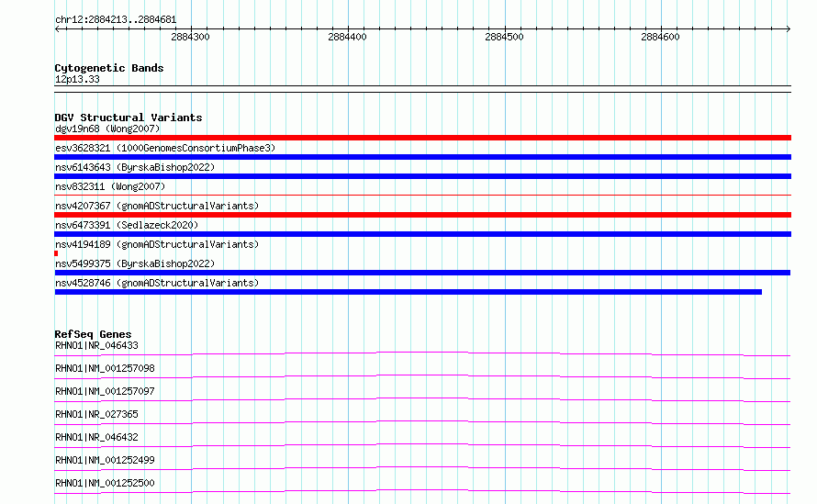
Task: Click the cytogenetic band 12p13.33 bar
Action: [422, 89]
